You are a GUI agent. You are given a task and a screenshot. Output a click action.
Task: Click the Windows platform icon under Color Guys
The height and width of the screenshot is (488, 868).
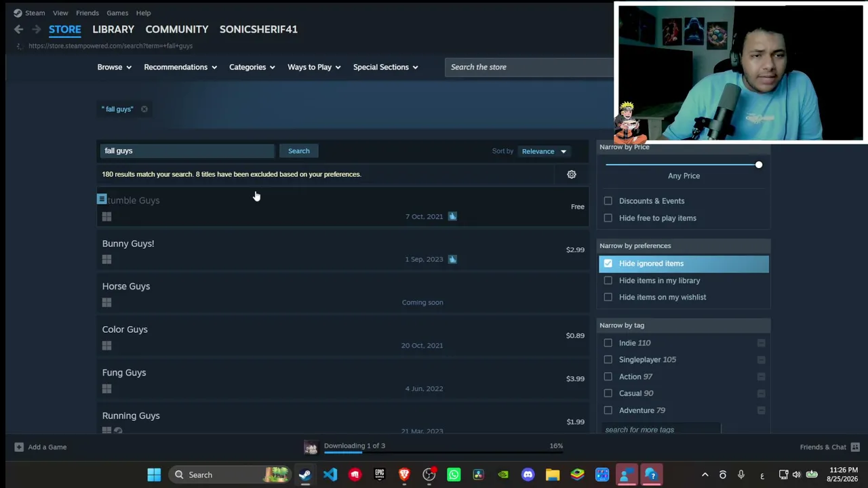[106, 346]
